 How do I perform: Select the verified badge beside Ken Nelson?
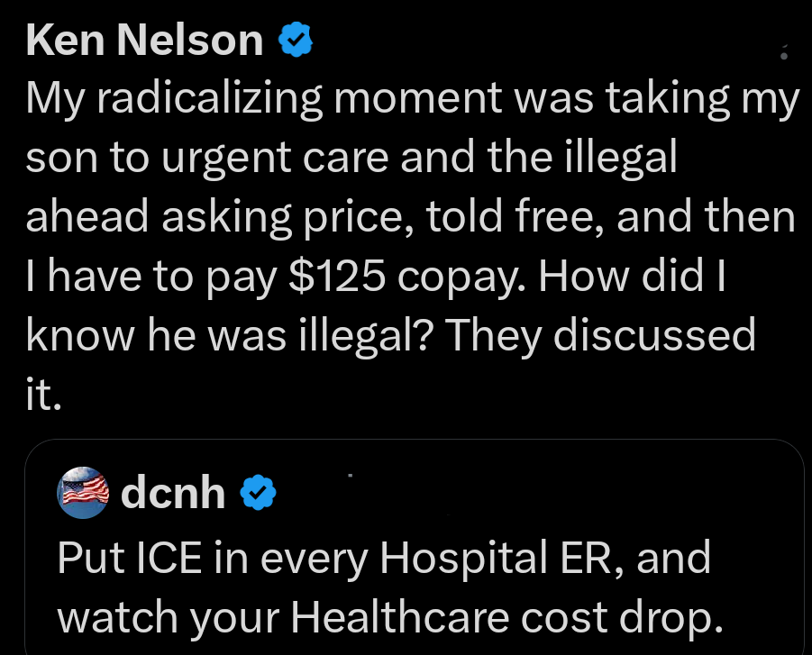point(295,39)
